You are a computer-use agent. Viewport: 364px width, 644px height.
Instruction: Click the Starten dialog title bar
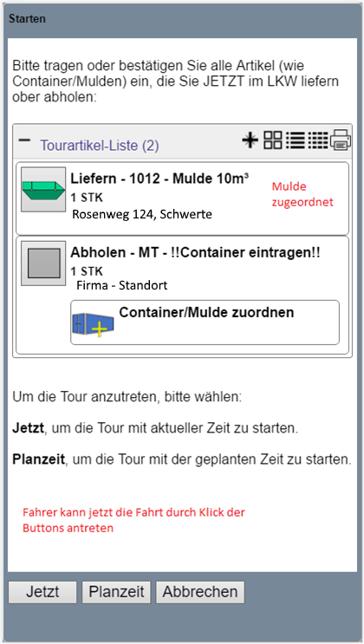click(x=182, y=19)
